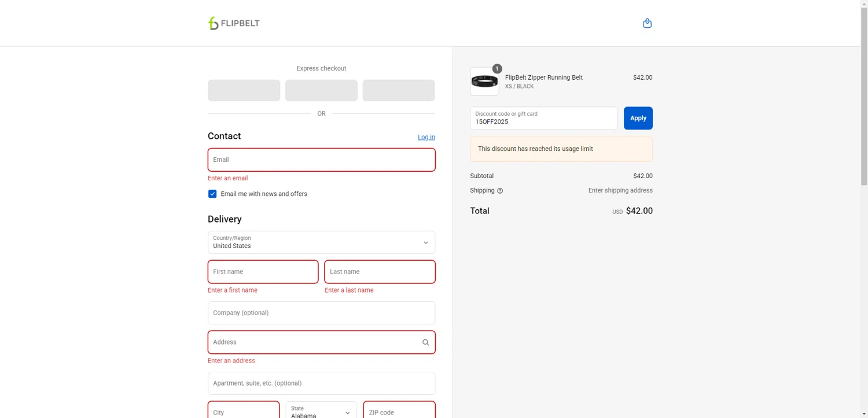Screen dimensions: 868x418
Task: Open the shopping bag cart icon
Action: (x=647, y=23)
